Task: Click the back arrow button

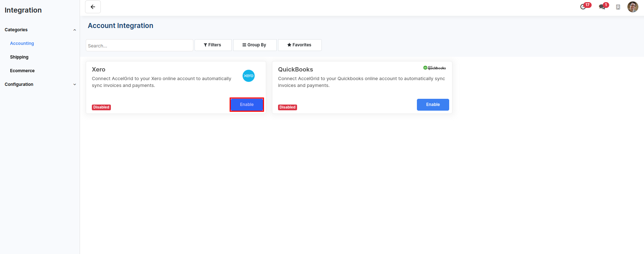Action: (x=93, y=7)
